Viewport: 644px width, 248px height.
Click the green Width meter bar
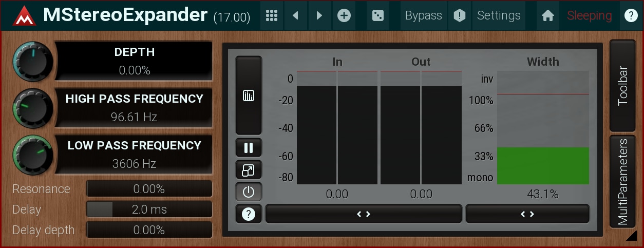[543, 166]
